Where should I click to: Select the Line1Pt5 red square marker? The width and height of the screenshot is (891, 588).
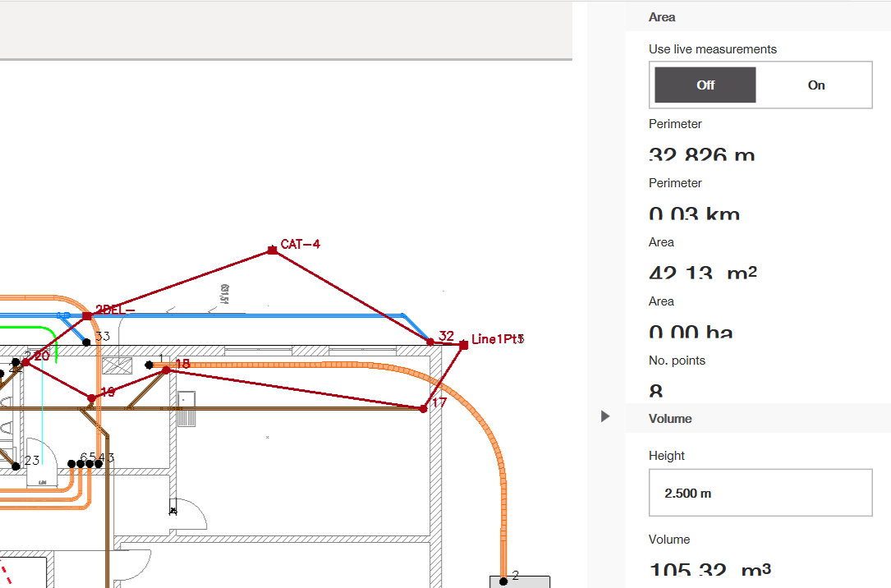pos(464,346)
